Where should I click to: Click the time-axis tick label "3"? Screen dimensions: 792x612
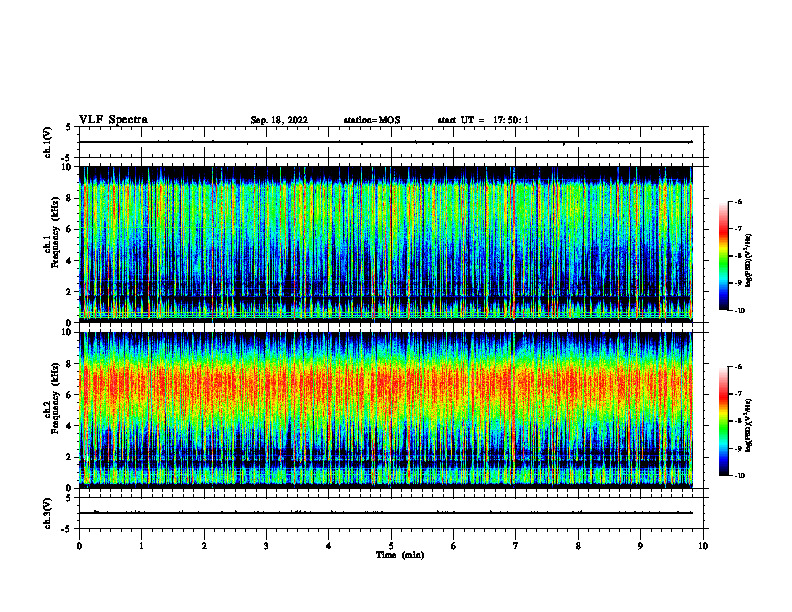pos(266,546)
